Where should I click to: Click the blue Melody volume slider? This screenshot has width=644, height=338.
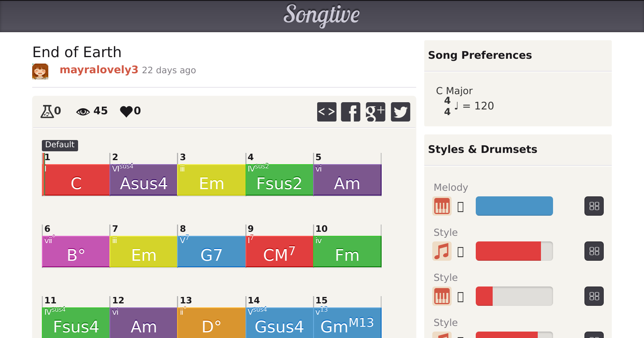click(x=514, y=206)
